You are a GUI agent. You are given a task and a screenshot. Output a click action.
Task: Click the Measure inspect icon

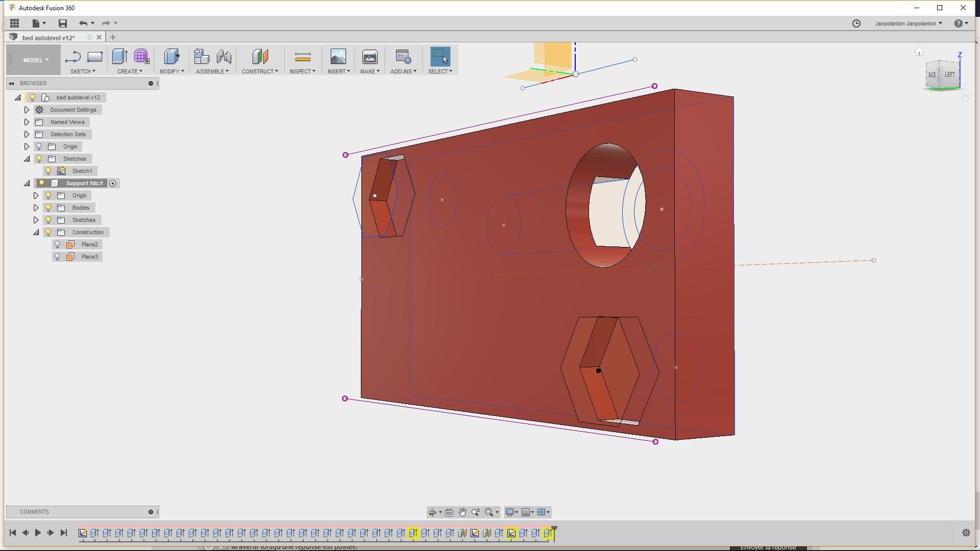[303, 57]
